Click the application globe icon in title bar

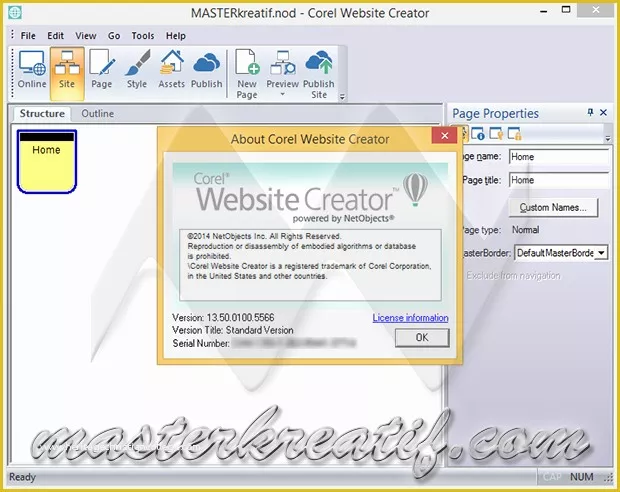(15, 13)
